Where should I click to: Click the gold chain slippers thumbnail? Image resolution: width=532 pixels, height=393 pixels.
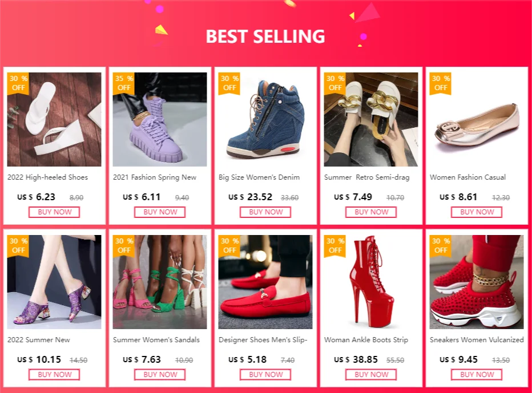click(x=371, y=119)
